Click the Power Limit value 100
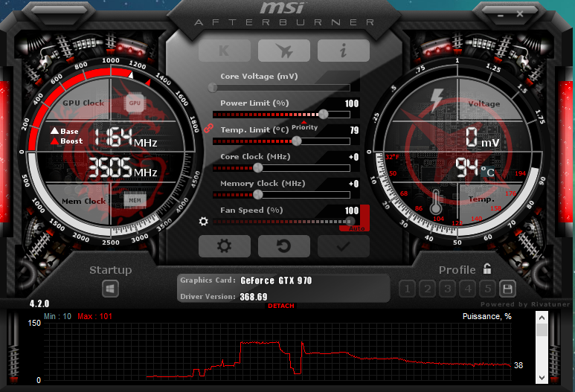Screen dimensions: 575x392 pos(351,103)
